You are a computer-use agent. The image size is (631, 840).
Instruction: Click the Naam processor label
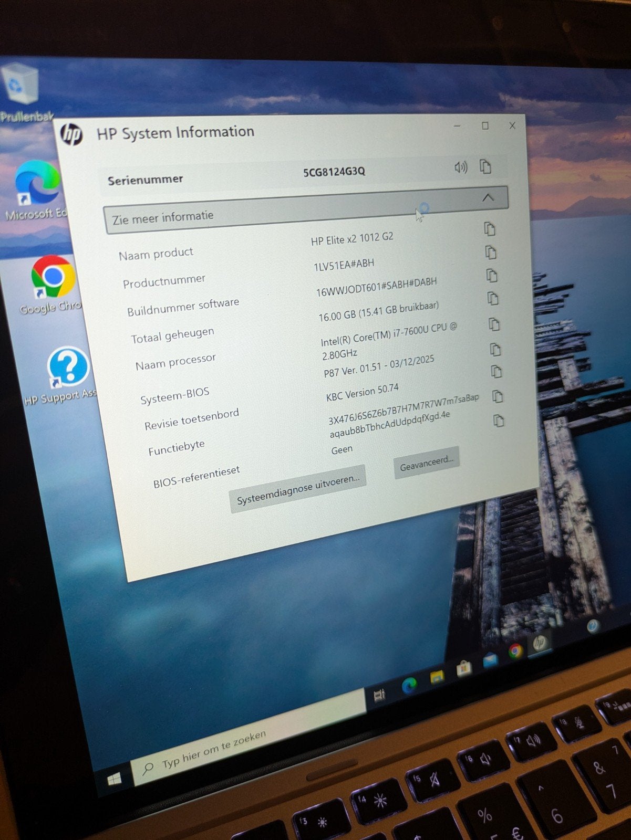175,362
